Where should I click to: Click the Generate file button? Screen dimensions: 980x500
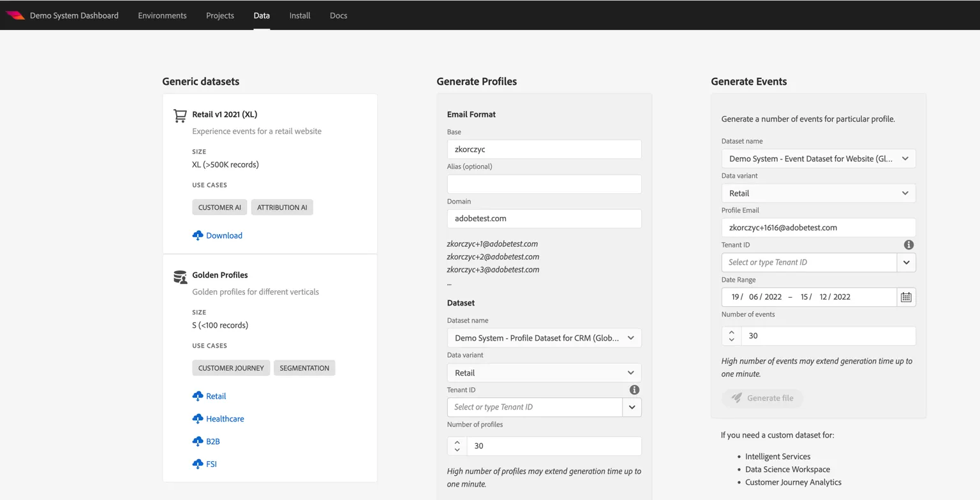pos(762,398)
